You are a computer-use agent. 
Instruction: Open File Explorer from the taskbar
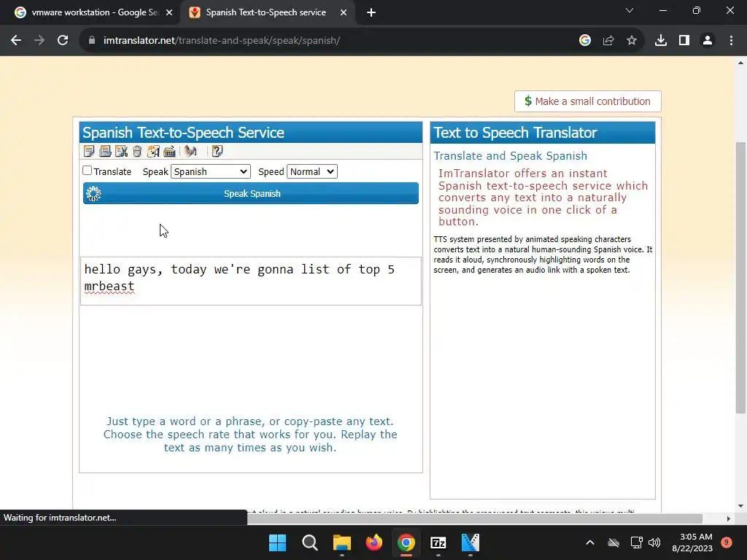pos(341,542)
